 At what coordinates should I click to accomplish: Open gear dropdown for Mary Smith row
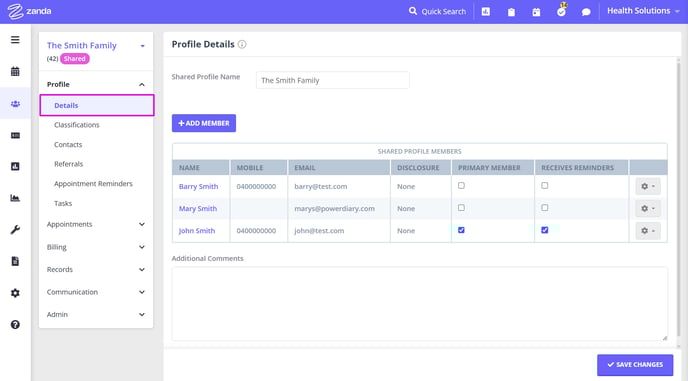point(648,208)
